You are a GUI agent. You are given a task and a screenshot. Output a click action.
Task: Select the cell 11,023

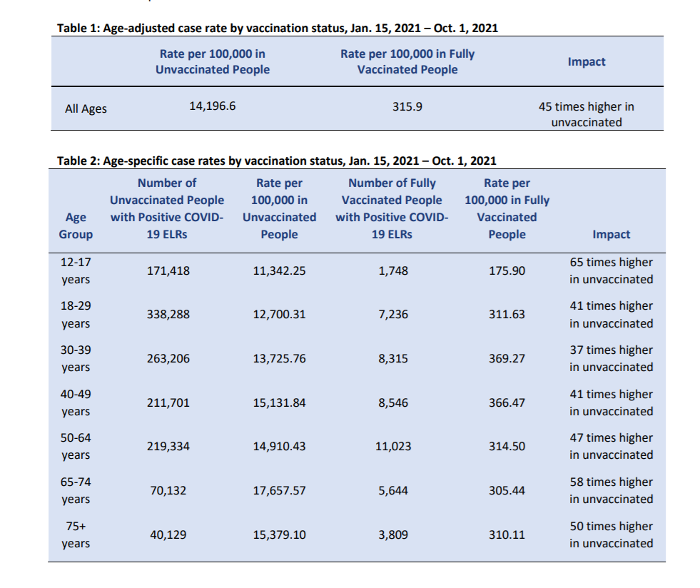[x=393, y=447]
